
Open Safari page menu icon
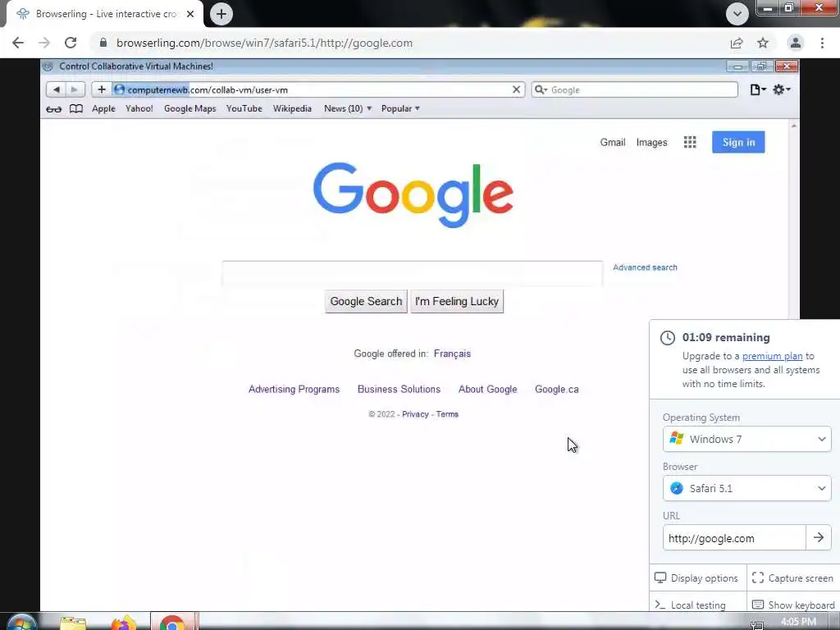pyautogui.click(x=757, y=89)
